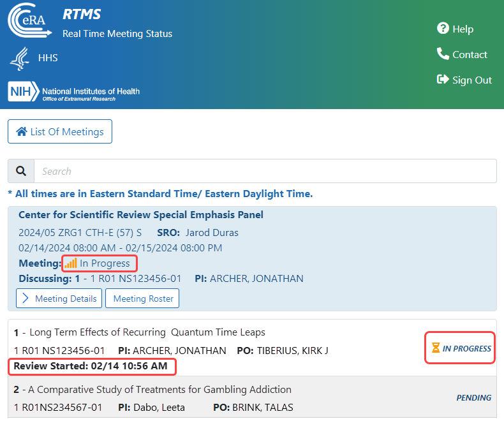504x421 pixels.
Task: Click the HHS label text
Action: 48,58
